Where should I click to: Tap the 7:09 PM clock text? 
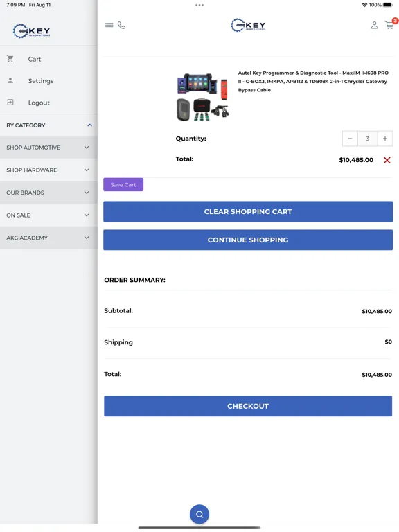point(16,5)
